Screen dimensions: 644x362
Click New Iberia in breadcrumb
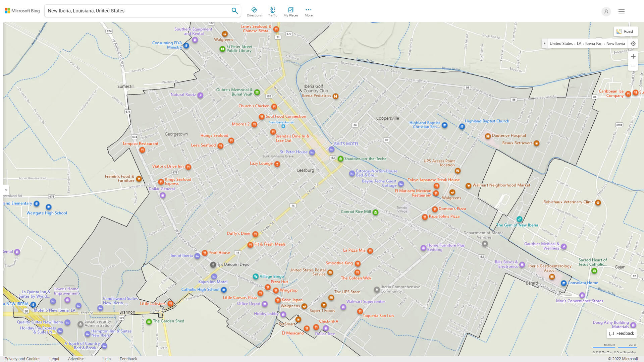[x=615, y=44]
